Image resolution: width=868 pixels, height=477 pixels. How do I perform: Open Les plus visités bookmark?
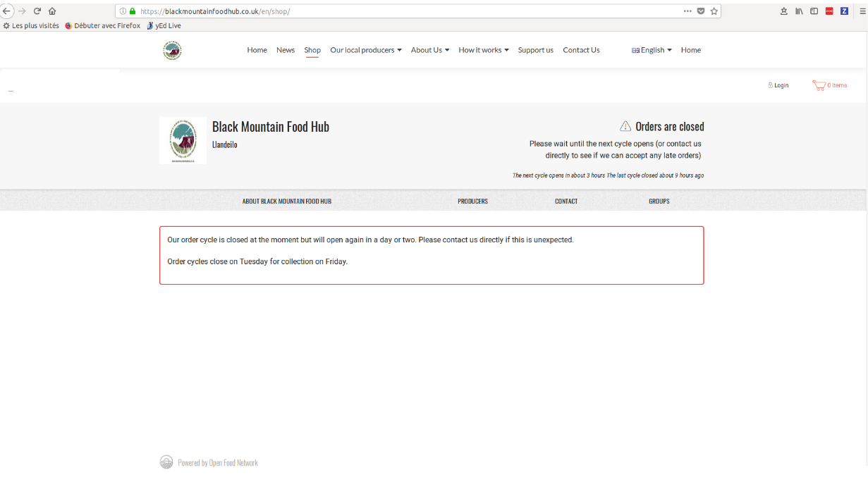click(31, 25)
